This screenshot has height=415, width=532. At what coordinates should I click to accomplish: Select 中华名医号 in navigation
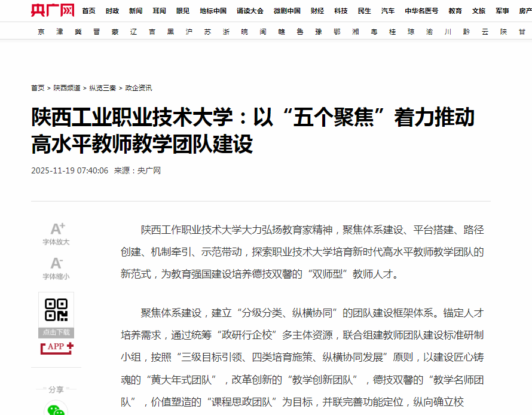421,11
